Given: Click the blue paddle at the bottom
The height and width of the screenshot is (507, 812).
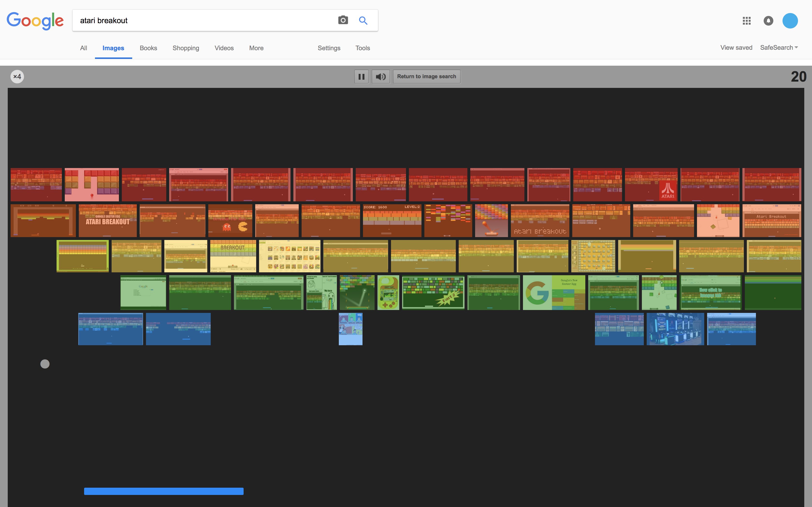Looking at the screenshot, I should (164, 491).
